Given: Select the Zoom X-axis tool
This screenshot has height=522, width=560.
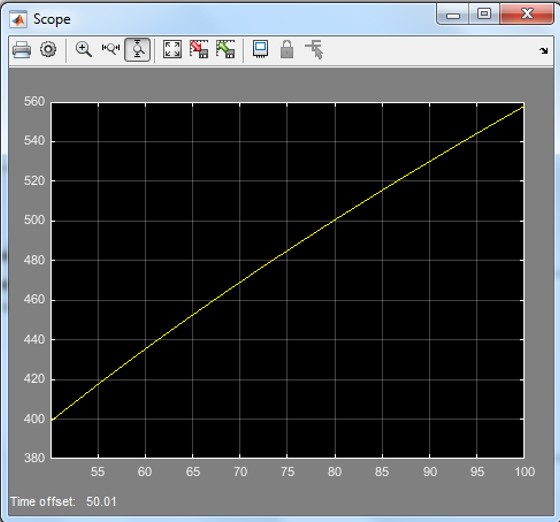Looking at the screenshot, I should (110, 49).
